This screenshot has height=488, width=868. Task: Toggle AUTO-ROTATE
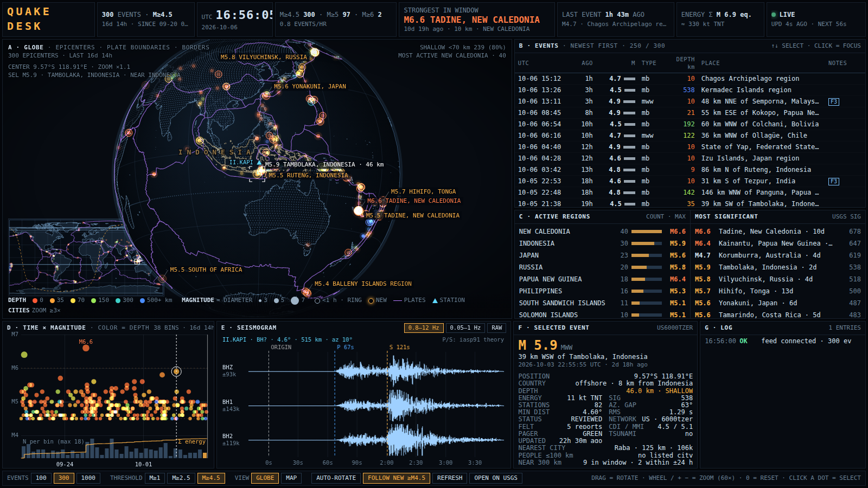tap(336, 478)
